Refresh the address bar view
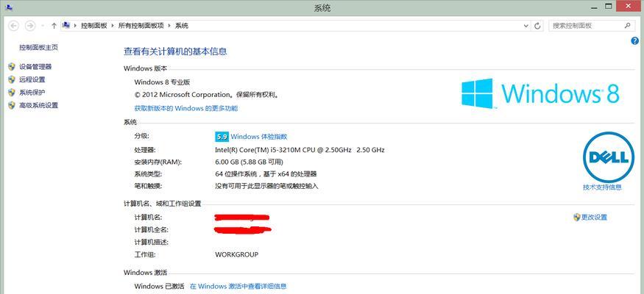 click(537, 26)
